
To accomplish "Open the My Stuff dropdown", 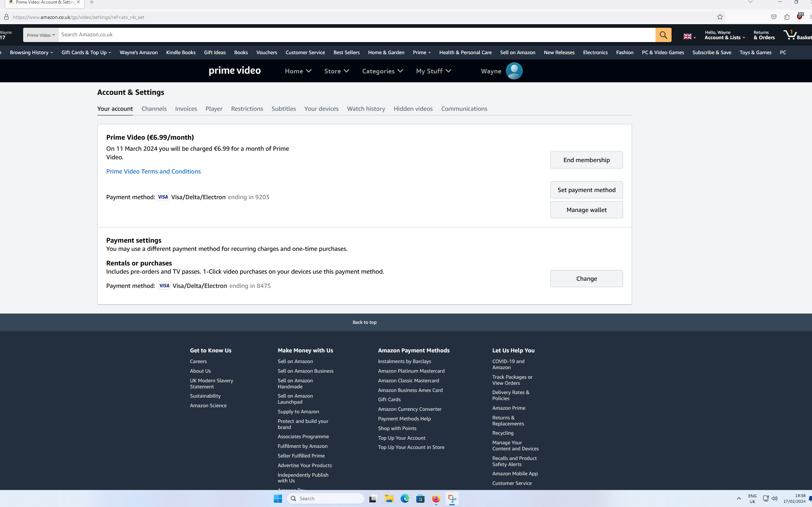I will [x=433, y=71].
